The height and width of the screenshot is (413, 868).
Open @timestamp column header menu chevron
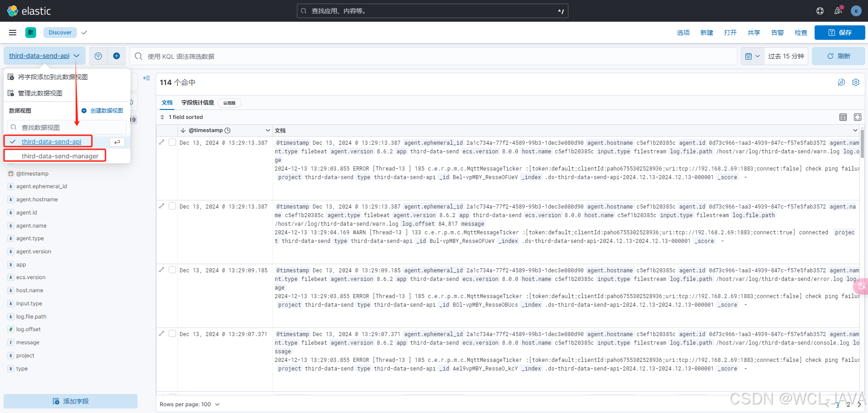pos(268,130)
